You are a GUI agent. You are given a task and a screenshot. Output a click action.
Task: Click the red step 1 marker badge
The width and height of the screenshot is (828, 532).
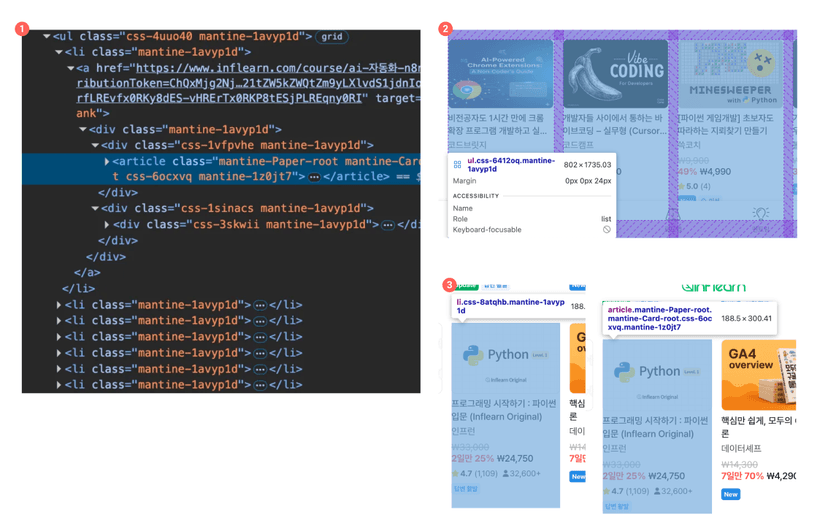(22, 29)
